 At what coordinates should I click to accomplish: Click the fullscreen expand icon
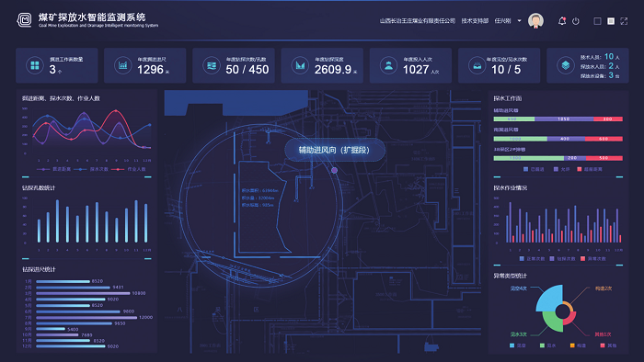pyautogui.click(x=624, y=21)
